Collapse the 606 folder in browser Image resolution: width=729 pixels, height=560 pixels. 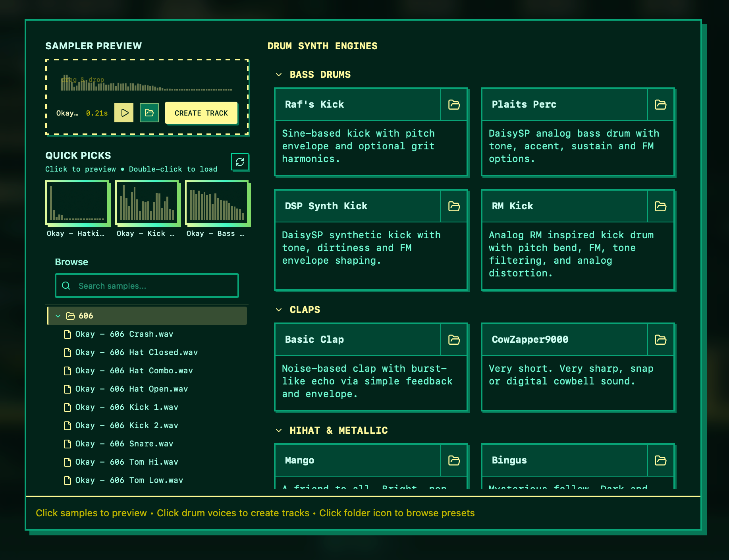[58, 316]
